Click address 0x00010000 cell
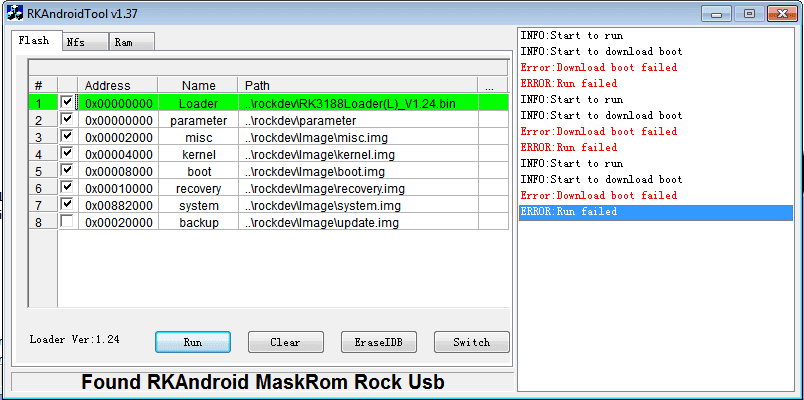Viewport: 804px width, 400px height. [x=118, y=189]
